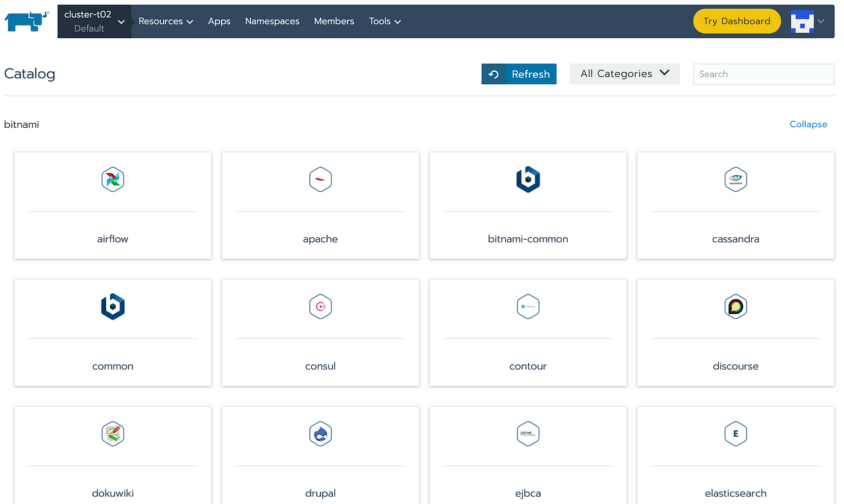Open the apache chart icon
Viewport: 844px width, 504px height.
point(320,179)
